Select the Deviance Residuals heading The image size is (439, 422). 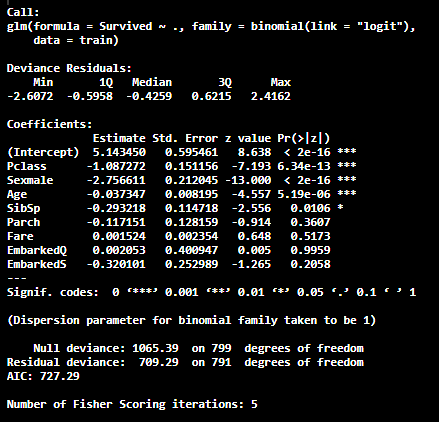pos(69,68)
